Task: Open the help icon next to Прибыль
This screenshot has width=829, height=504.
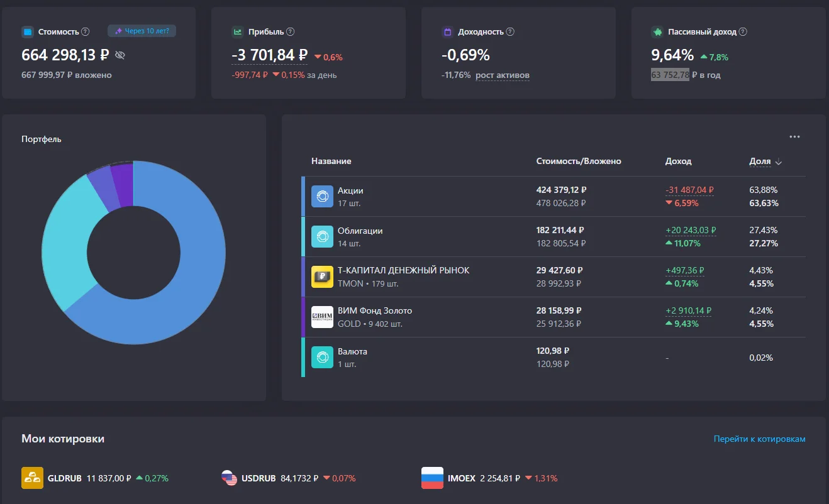Action: [290, 31]
